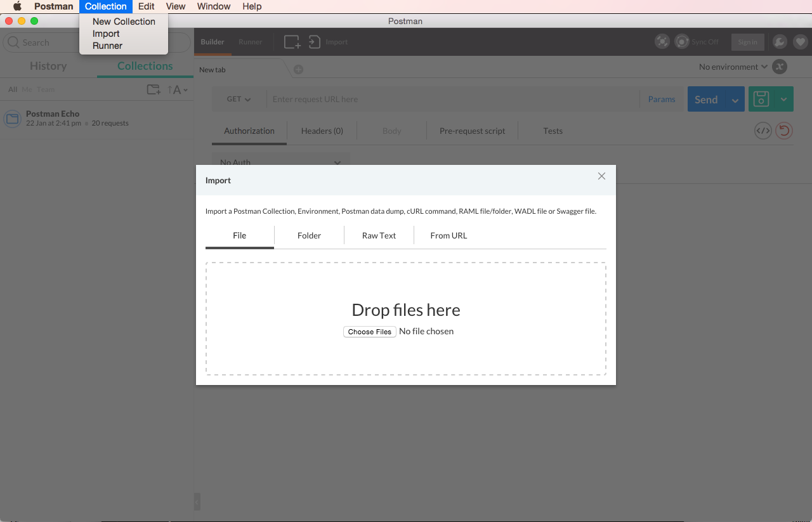The image size is (812, 522).
Task: Click the Runner toolbar tab
Action: (x=251, y=42)
